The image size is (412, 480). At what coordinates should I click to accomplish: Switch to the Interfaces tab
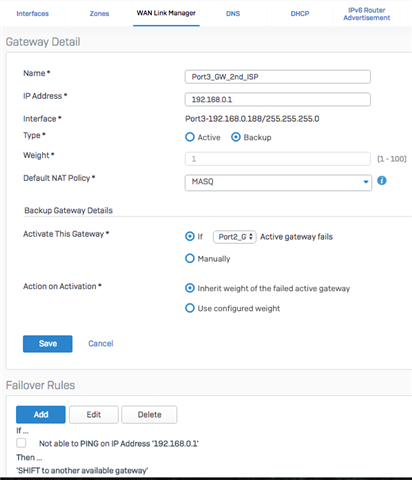[33, 14]
